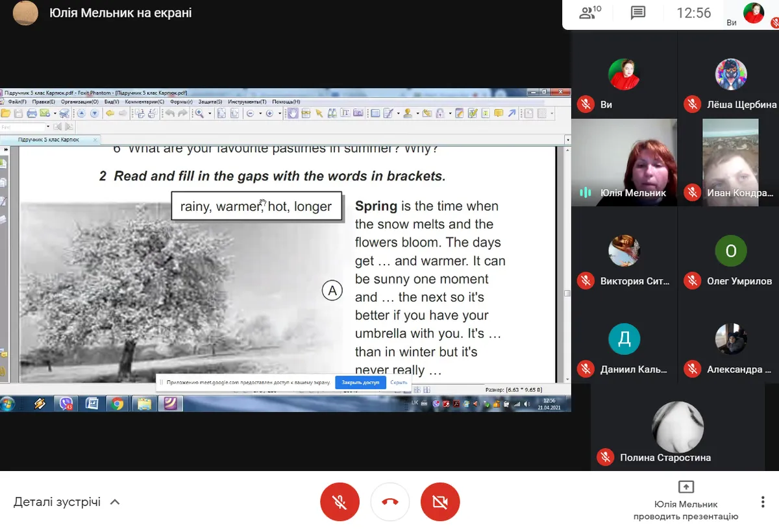Click the Закрыть доступ button

361,382
